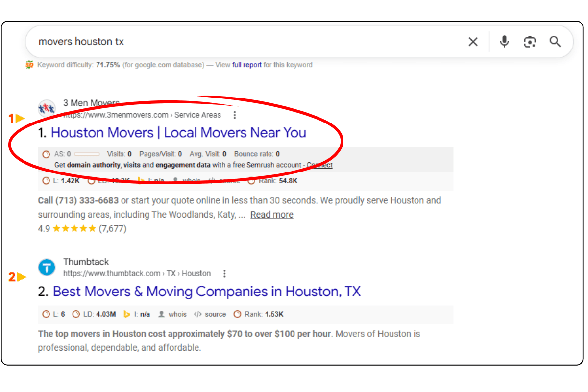Click LD: 4.03M value for Thumbtack
Image resolution: width=588 pixels, height=392 pixels.
point(99,314)
